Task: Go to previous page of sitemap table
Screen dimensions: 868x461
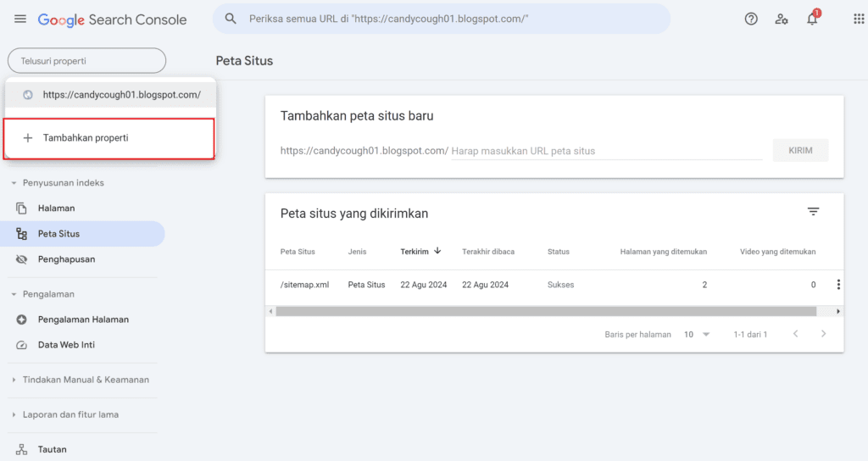Action: (x=795, y=334)
